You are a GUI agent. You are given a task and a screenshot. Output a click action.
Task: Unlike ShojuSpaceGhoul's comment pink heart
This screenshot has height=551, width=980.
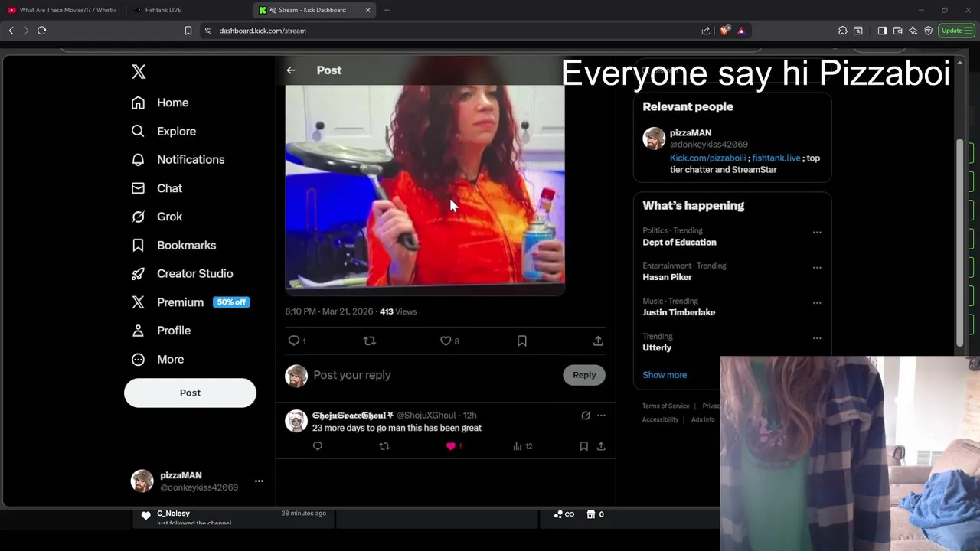[451, 446]
